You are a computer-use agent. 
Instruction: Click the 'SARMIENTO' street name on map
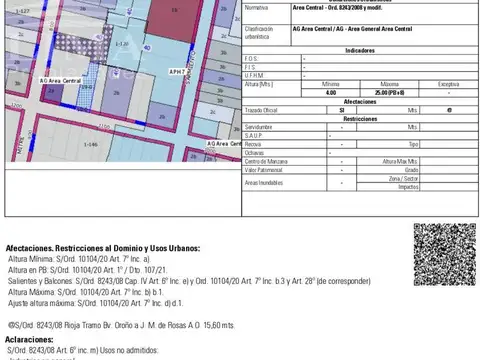pyautogui.click(x=189, y=67)
